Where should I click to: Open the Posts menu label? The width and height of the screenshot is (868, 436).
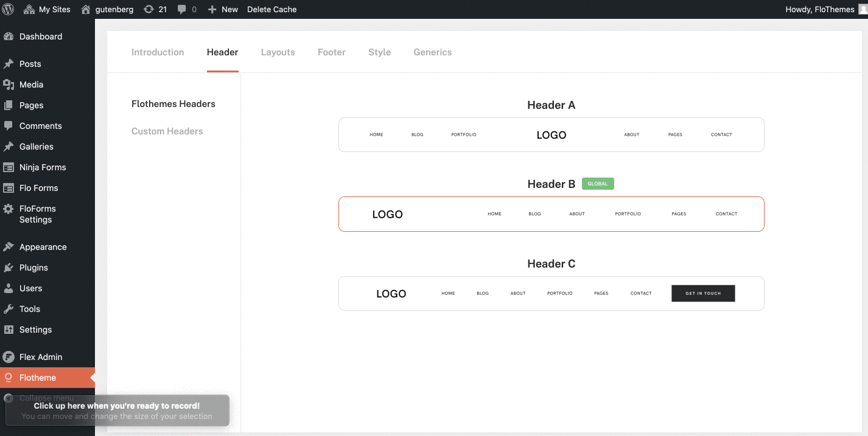click(x=30, y=64)
